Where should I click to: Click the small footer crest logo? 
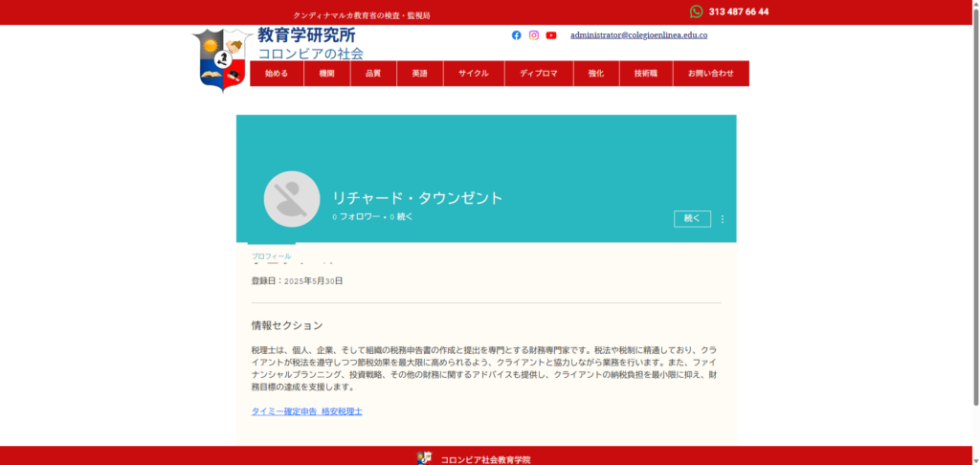tap(424, 458)
